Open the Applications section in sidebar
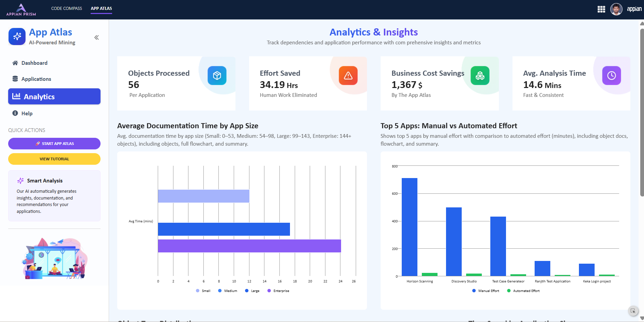The height and width of the screenshot is (322, 644). (x=36, y=79)
